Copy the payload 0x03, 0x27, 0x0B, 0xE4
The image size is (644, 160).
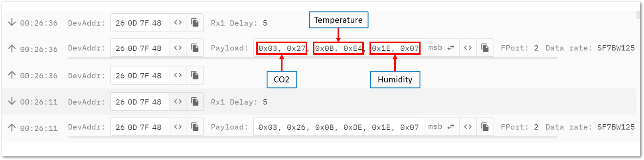485,48
